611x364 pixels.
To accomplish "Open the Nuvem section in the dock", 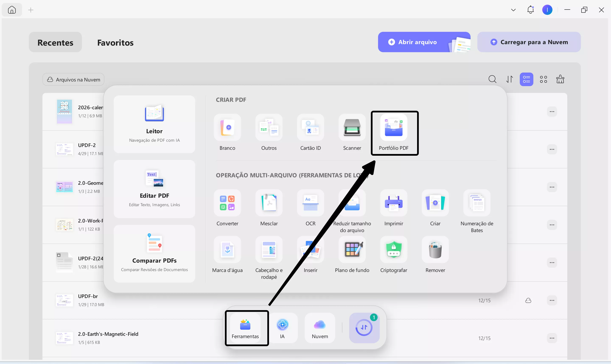I will pos(320,328).
